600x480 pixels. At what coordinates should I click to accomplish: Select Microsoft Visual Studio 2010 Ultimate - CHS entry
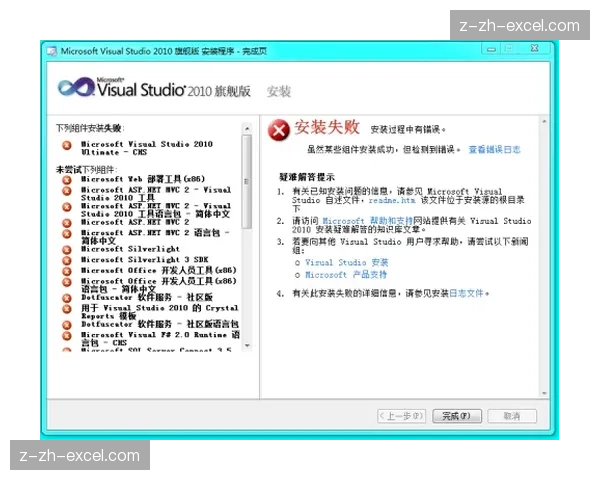[147, 148]
